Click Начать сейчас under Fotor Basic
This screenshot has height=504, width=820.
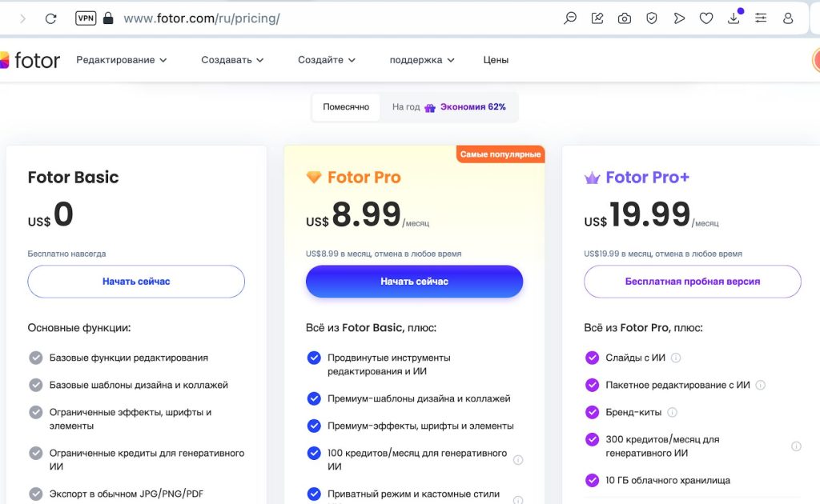point(136,282)
